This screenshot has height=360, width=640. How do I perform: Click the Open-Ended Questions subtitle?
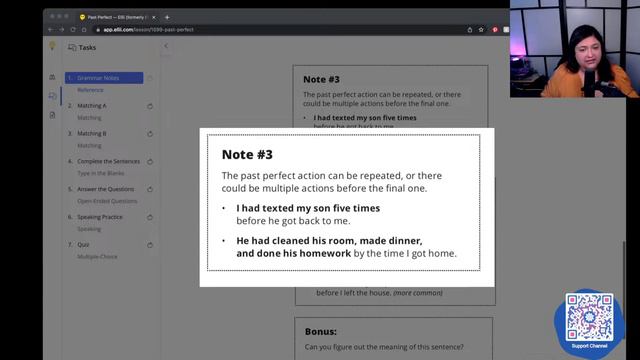point(107,201)
